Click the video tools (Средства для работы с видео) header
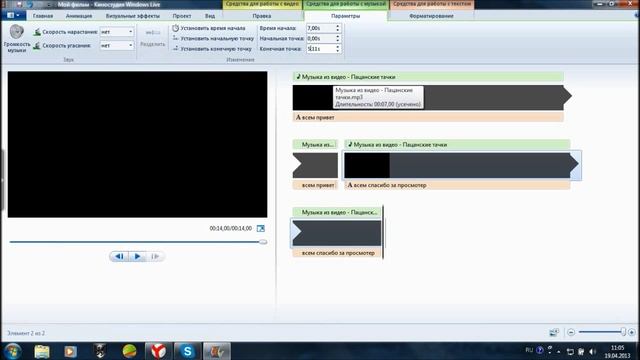Viewport: 640px width, 360px height. [x=262, y=4]
